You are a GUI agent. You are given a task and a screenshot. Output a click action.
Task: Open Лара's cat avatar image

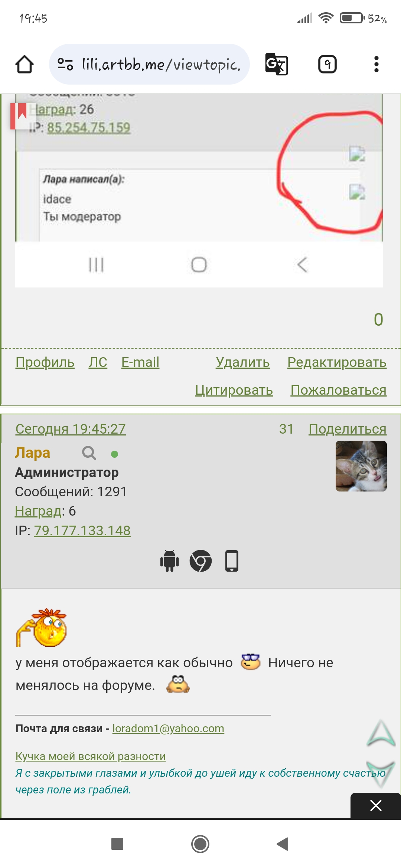click(361, 466)
